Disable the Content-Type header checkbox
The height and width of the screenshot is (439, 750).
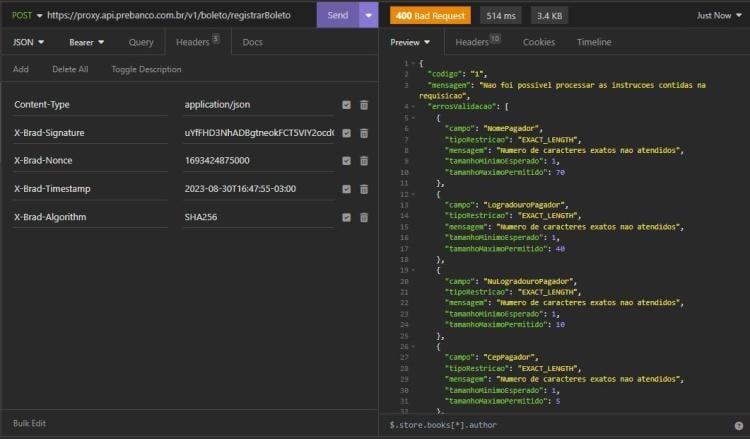[x=346, y=105]
